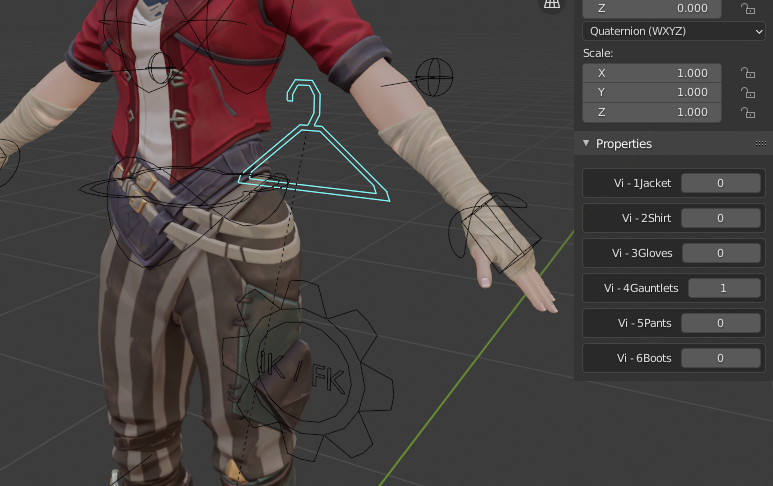The width and height of the screenshot is (773, 486).
Task: Select the circle control on the chest
Action: click(x=160, y=68)
